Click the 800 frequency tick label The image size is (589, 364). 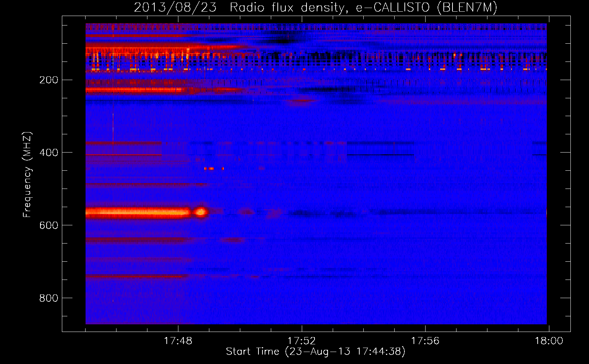49,298
